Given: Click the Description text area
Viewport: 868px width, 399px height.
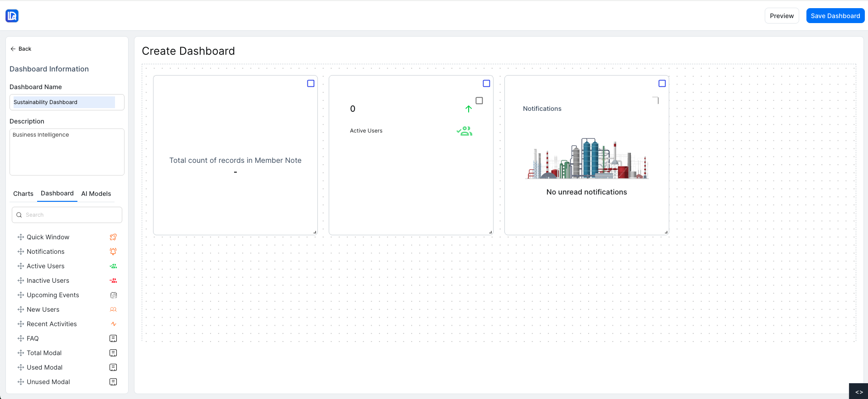Looking at the screenshot, I should point(67,152).
